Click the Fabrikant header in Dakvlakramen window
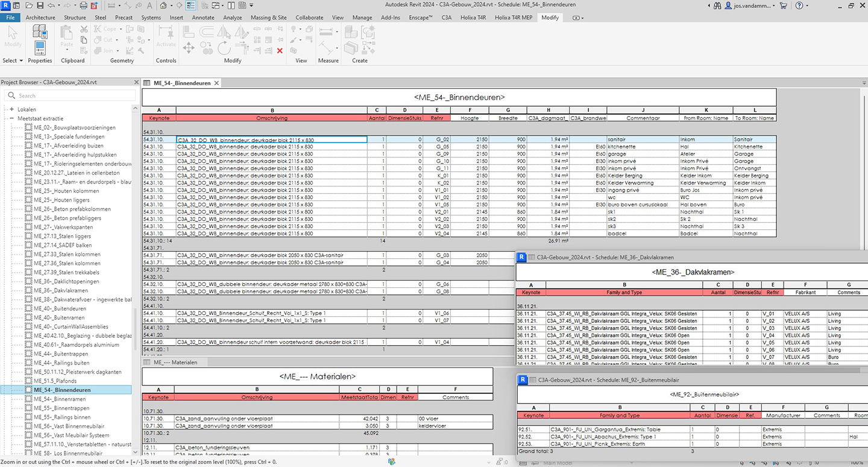Screen dimensions: 868x467 805,292
